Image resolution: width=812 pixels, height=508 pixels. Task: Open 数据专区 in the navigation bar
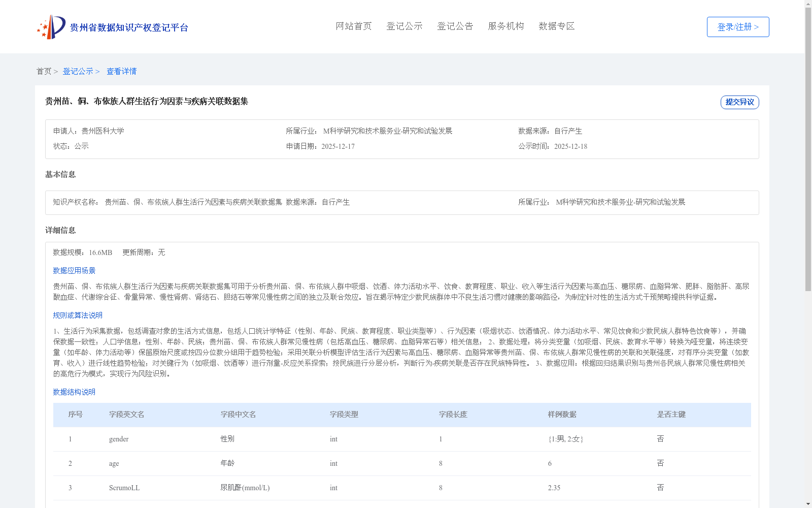[x=557, y=26]
